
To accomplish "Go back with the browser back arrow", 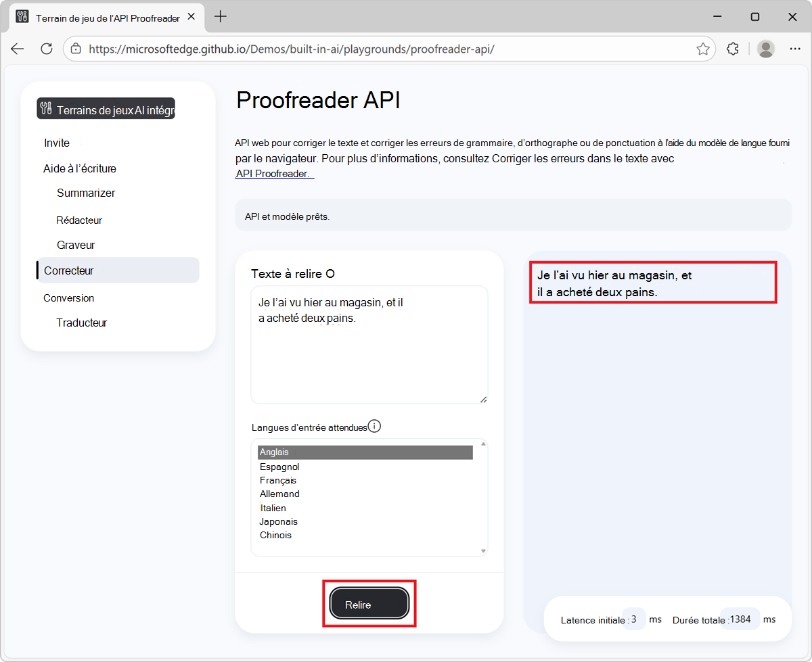I will click(x=18, y=49).
